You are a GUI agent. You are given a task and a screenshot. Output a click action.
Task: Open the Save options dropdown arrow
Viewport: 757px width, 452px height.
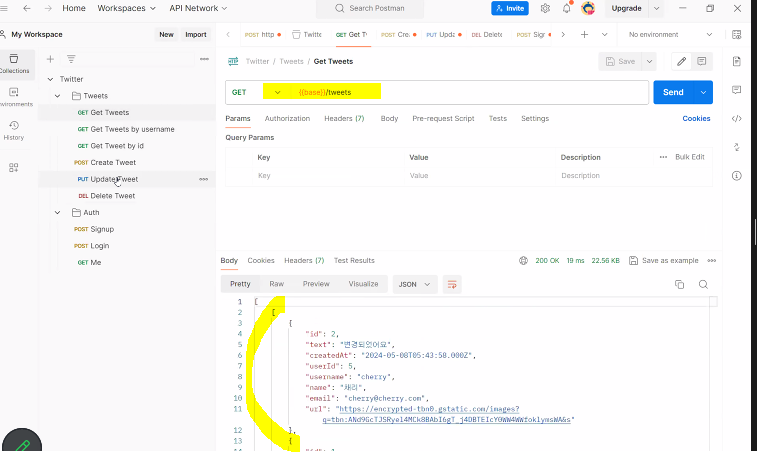pos(649,61)
